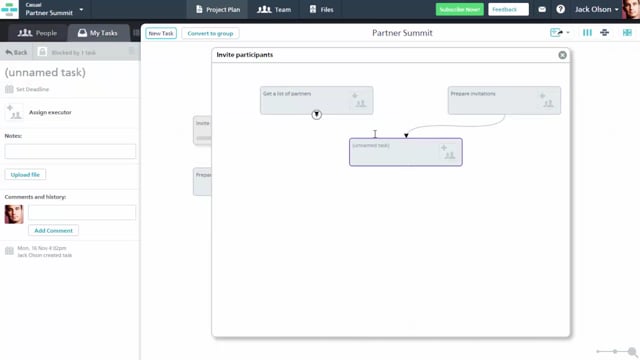Click the Assign executor label
The image size is (640, 360).
(x=50, y=112)
